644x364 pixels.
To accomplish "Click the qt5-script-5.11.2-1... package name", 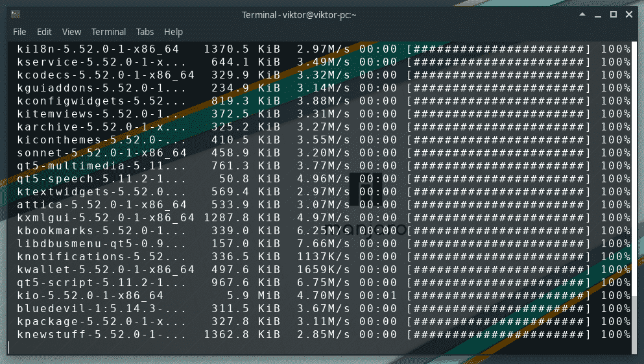I will 102,283.
